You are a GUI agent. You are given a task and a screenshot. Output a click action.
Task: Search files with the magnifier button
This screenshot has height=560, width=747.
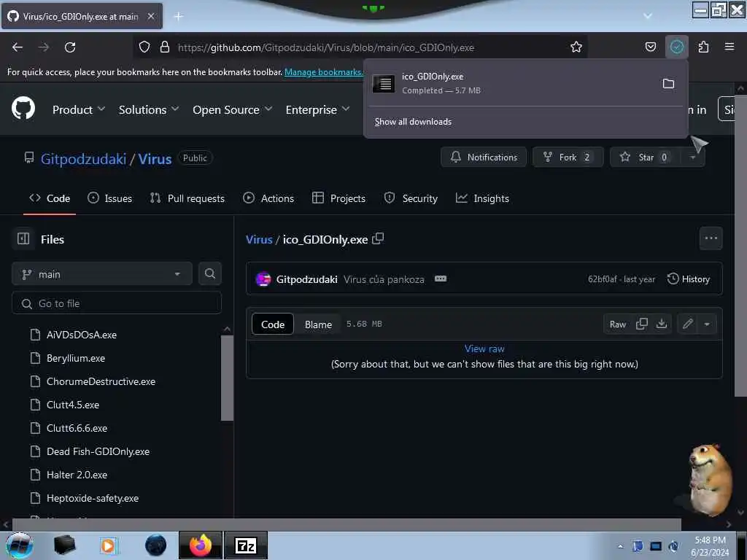pos(209,273)
